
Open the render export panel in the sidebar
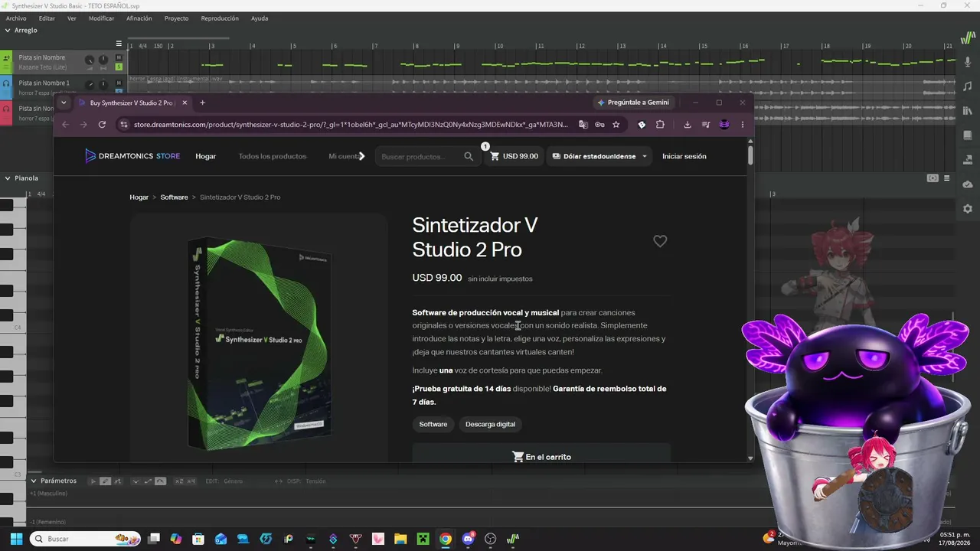pos(968,160)
